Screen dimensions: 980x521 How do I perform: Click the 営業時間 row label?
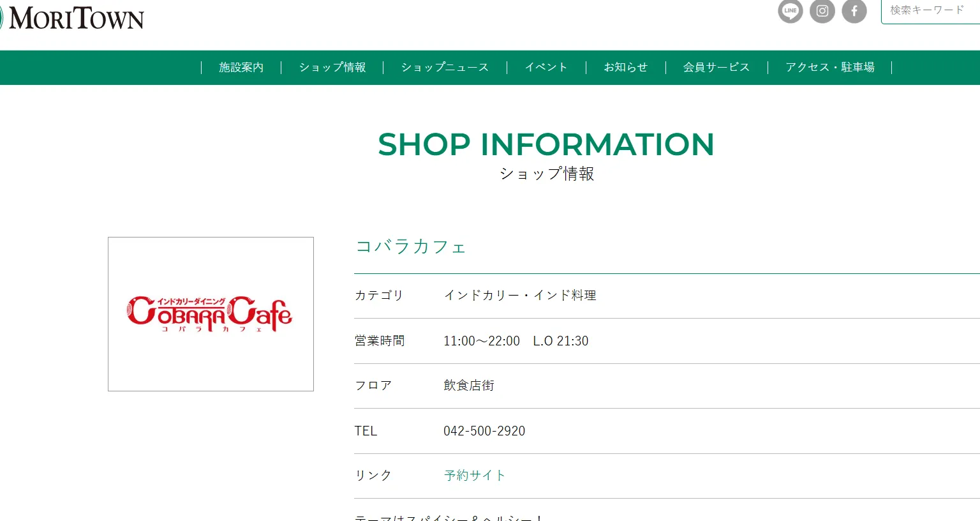[x=380, y=341]
